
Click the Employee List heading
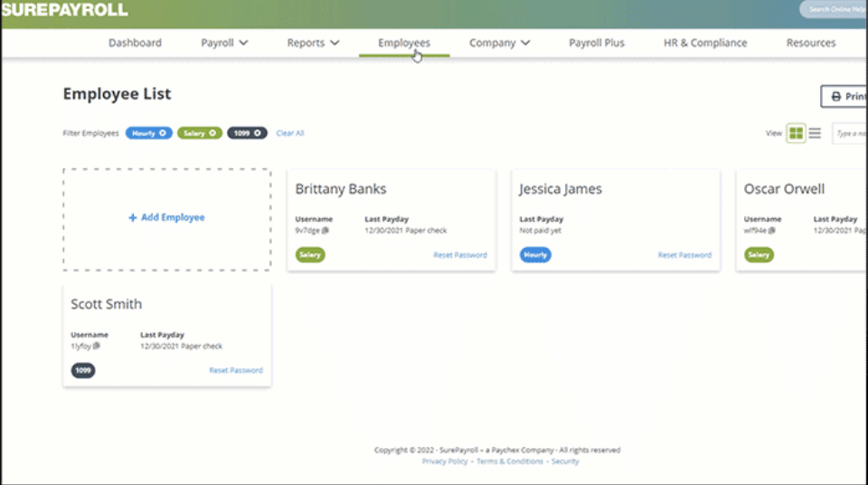117,94
